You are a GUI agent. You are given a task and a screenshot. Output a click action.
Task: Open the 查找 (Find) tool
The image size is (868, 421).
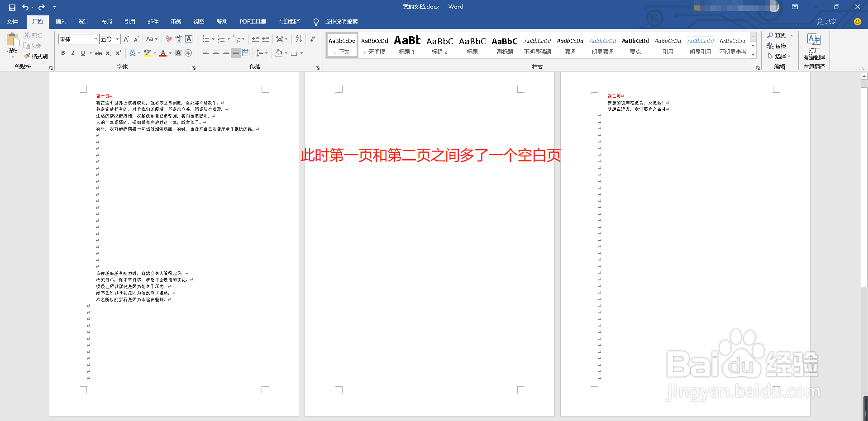coord(779,35)
